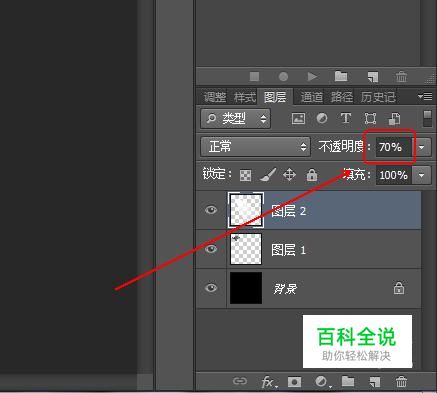Select the 图层 2 thumbnail
Viewport: 437px width, 393px height.
pos(246,210)
